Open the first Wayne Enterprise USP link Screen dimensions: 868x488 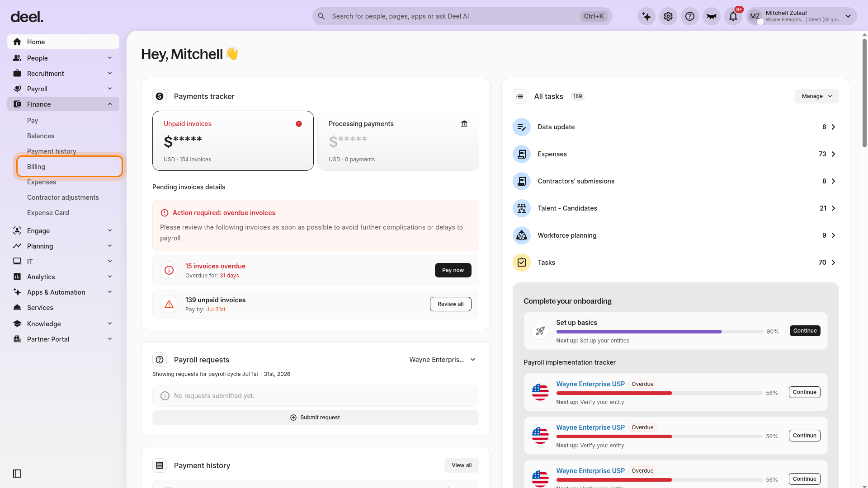[x=590, y=384]
